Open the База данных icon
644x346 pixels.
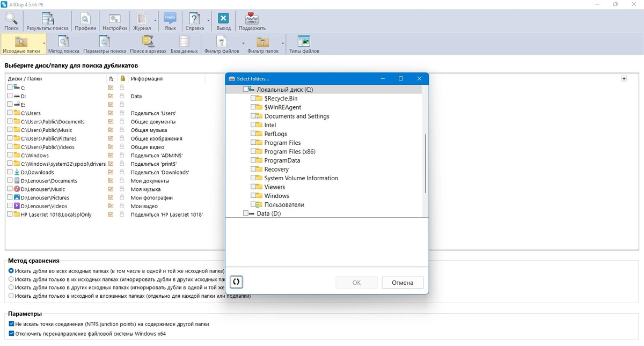click(184, 45)
